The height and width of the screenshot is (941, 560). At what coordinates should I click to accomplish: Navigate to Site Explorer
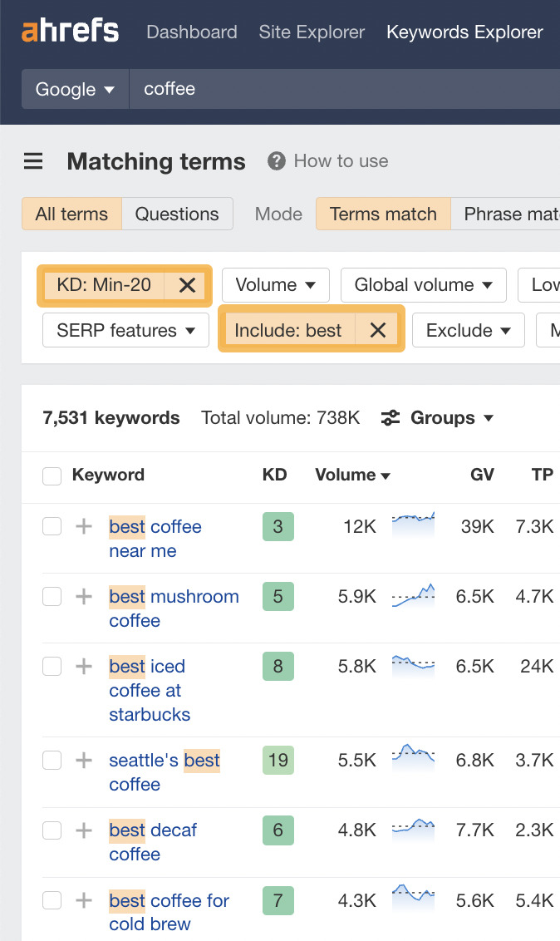pos(311,32)
